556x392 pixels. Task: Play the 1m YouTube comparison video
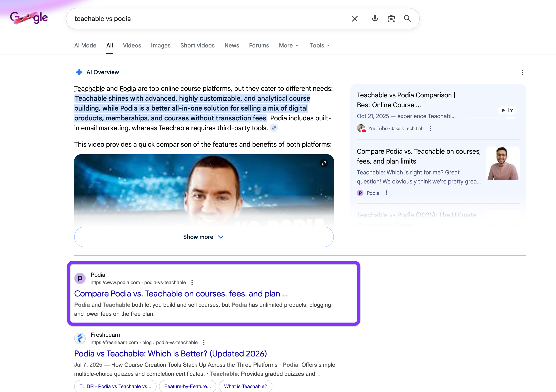(x=507, y=110)
